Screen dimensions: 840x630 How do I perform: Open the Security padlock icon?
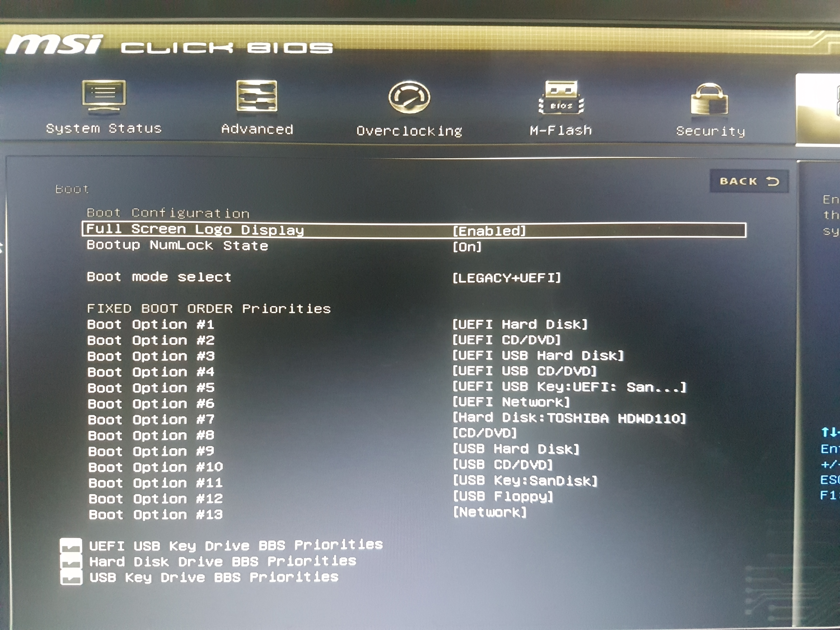click(709, 99)
